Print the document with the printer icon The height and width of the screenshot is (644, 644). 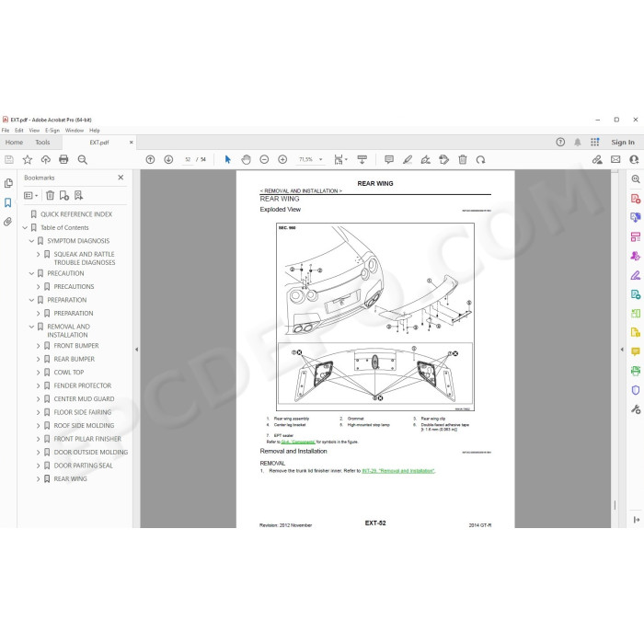coord(63,159)
